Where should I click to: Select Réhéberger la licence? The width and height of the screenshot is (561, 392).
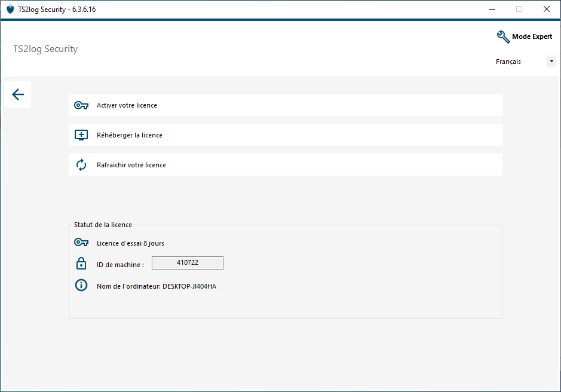pos(285,135)
